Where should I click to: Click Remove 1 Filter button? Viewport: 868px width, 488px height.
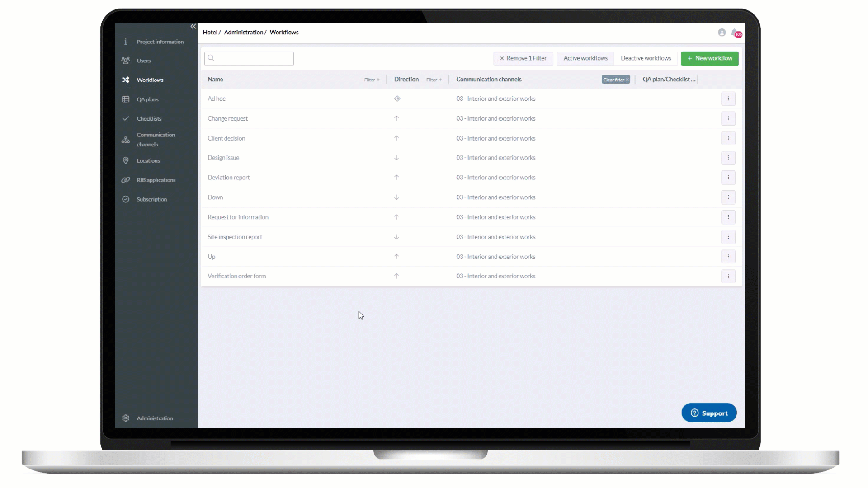point(523,58)
